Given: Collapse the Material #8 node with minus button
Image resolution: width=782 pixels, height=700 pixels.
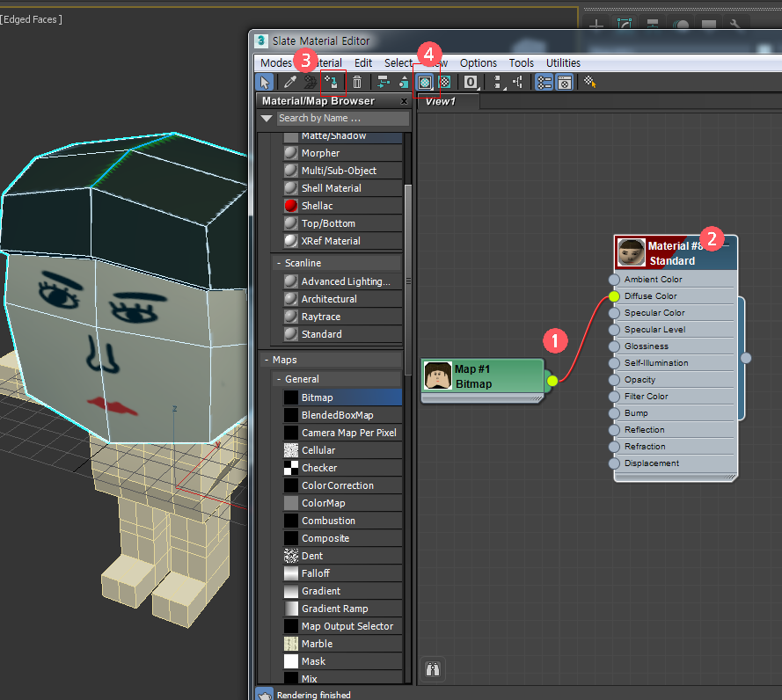Looking at the screenshot, I should point(727,244).
